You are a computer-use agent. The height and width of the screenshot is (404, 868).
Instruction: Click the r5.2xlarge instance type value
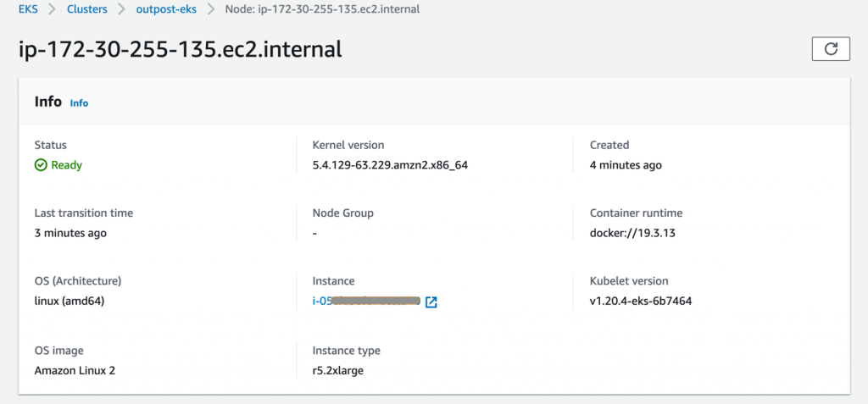[338, 371]
